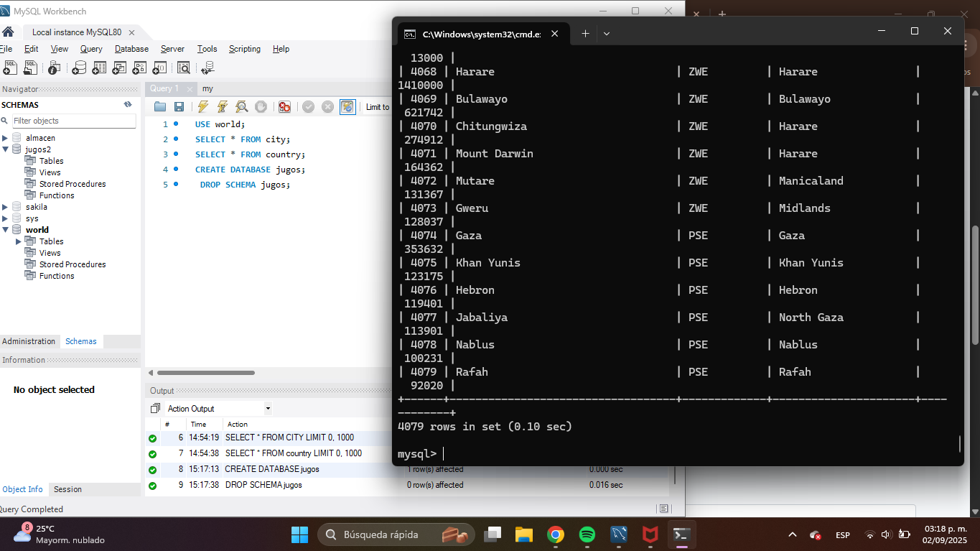Create a new function icon
Screen dimensions: 980x551
(159, 68)
